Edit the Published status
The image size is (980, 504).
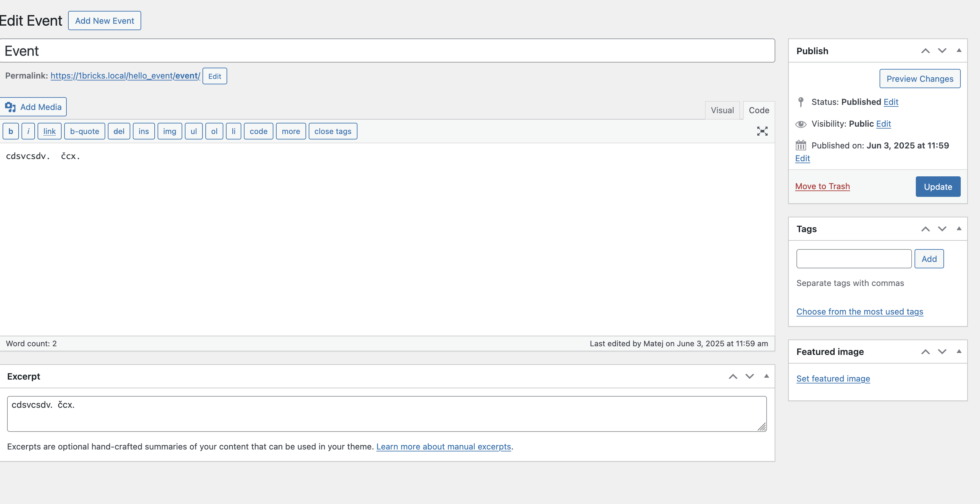[891, 102]
